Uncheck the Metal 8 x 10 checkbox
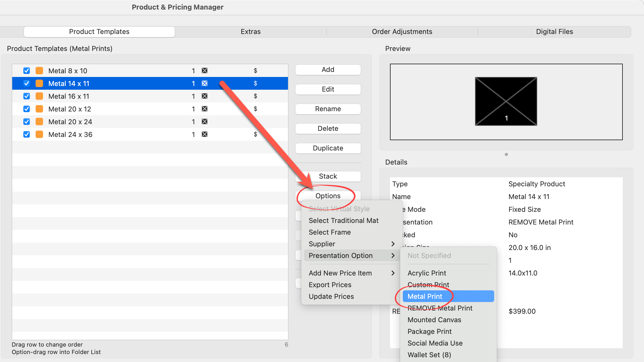Screen dimensions: 644x362 coord(27,71)
